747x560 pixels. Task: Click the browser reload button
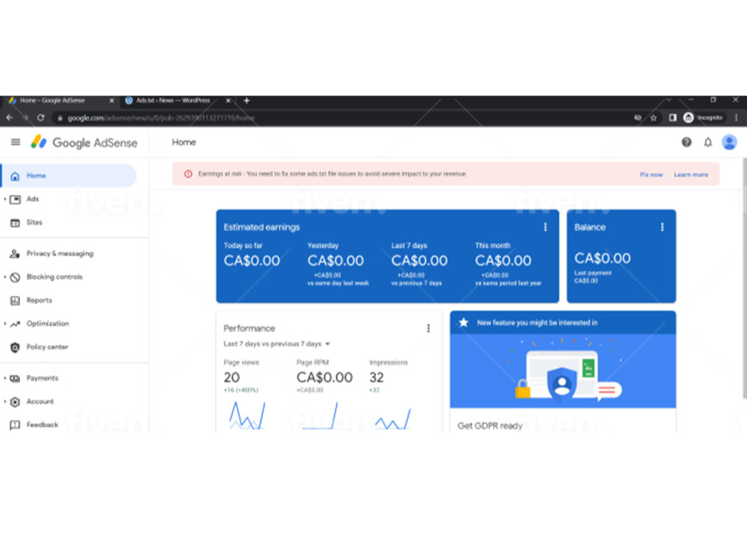[x=41, y=118]
